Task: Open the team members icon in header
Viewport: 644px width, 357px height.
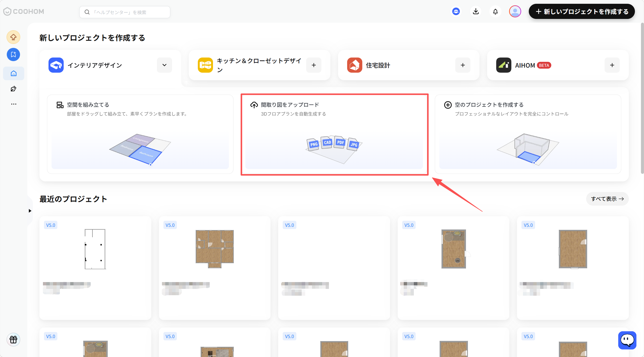Action: [x=456, y=11]
